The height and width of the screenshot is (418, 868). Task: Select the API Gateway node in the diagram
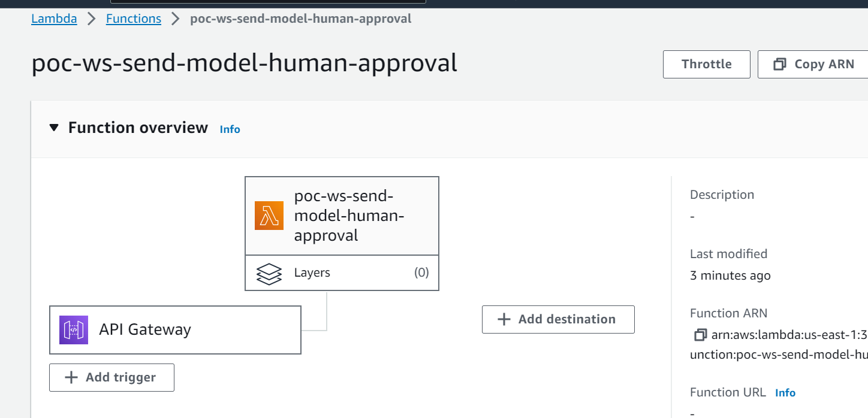click(x=175, y=329)
